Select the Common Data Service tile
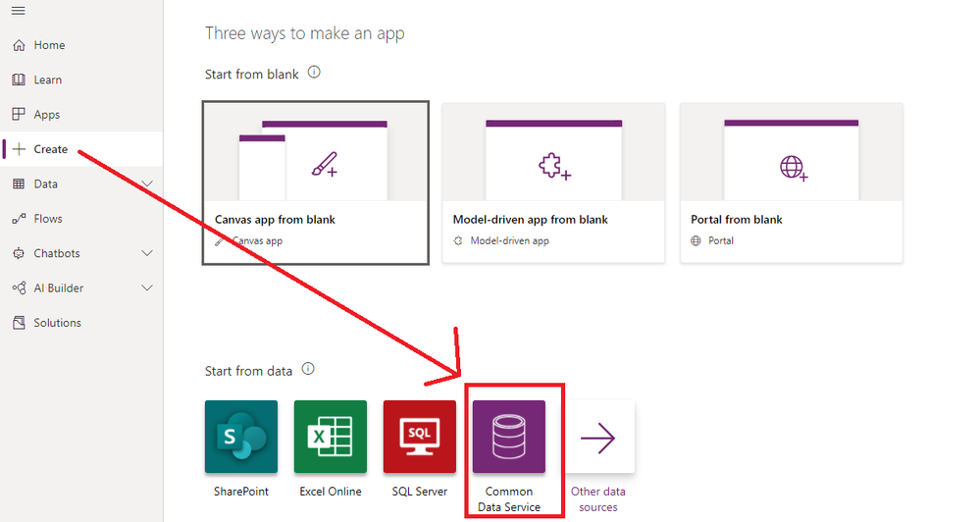980x522 pixels. click(x=509, y=437)
